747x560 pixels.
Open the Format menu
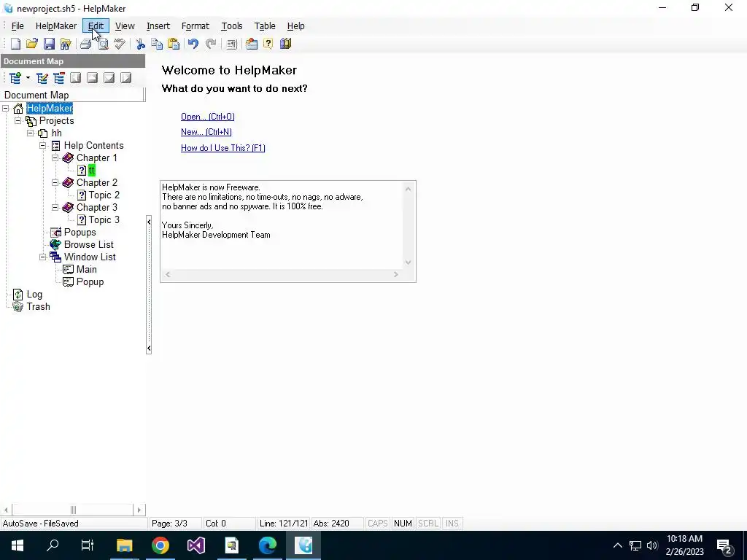(x=196, y=26)
